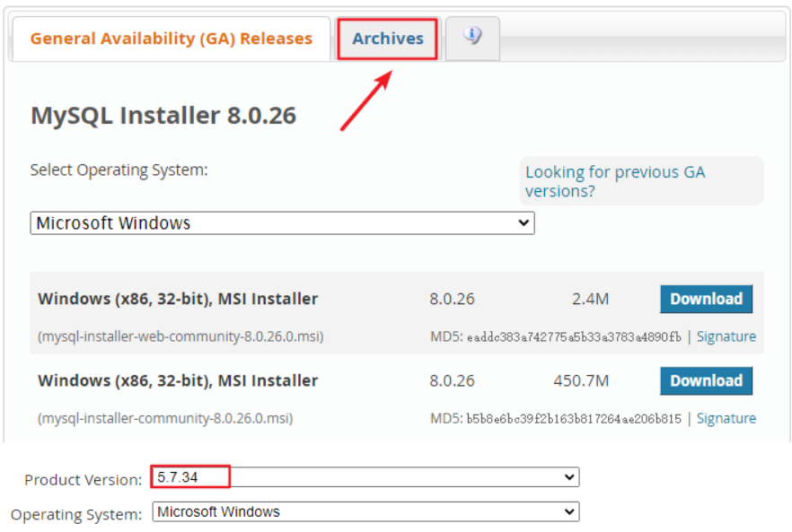Screen dimensions: 792x532
Task: Switch to General Availability (GA) Releases tab
Action: point(172,39)
